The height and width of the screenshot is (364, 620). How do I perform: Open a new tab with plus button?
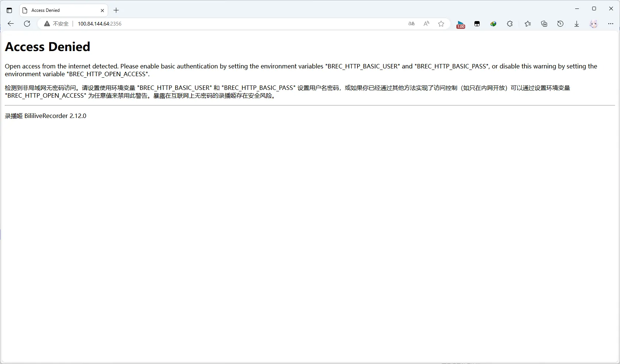[x=116, y=10]
